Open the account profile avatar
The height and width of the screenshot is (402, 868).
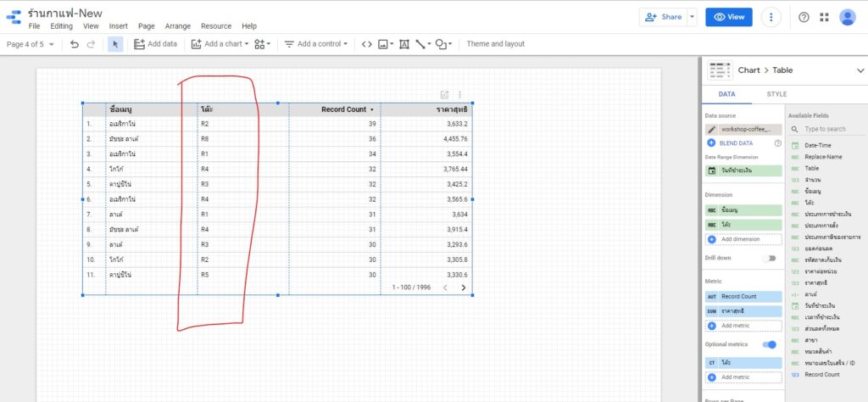pos(848,17)
